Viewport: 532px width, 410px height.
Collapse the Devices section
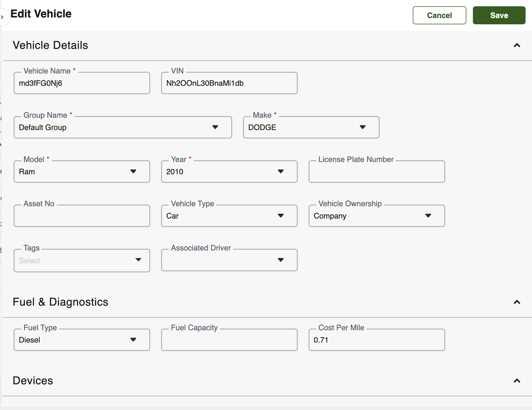click(517, 381)
